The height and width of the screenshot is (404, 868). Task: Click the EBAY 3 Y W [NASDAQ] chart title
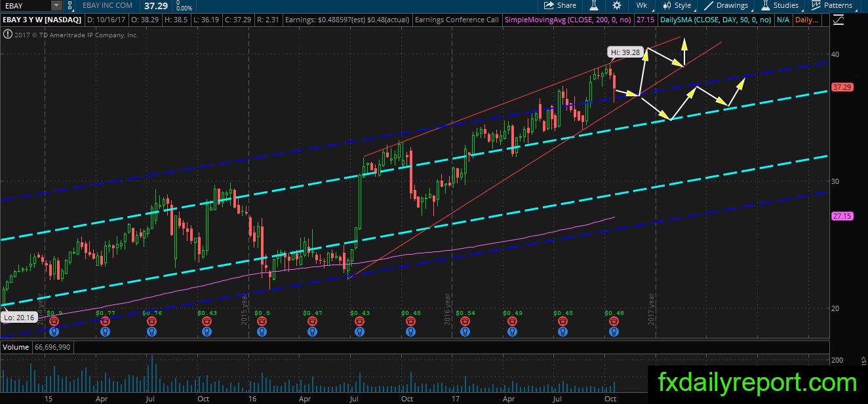41,20
